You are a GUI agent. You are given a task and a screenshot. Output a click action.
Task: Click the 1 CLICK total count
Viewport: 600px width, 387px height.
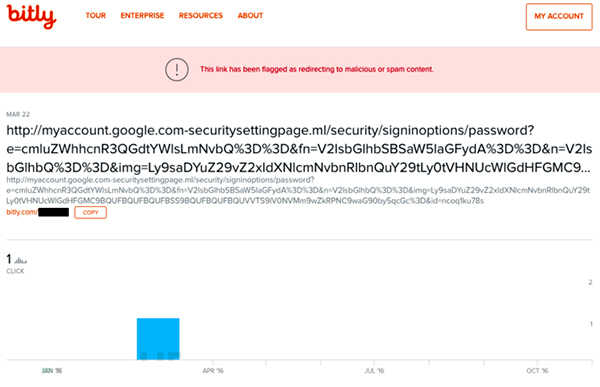tap(16, 264)
